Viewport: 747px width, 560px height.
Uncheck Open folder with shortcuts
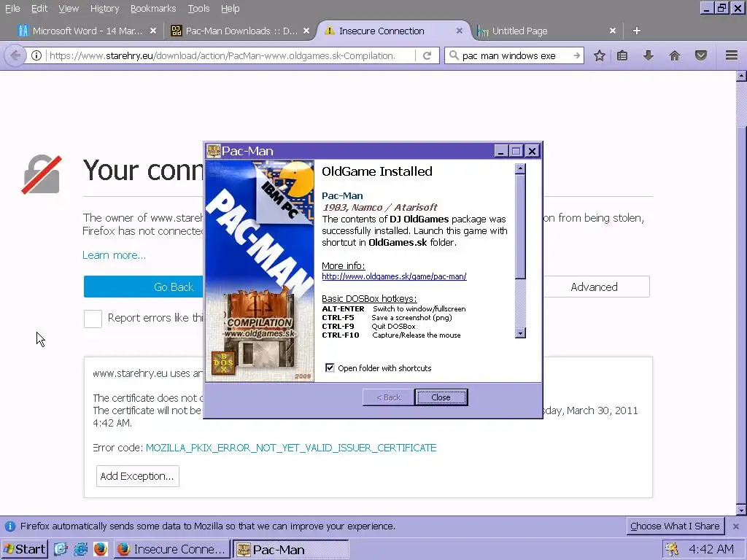tap(330, 367)
